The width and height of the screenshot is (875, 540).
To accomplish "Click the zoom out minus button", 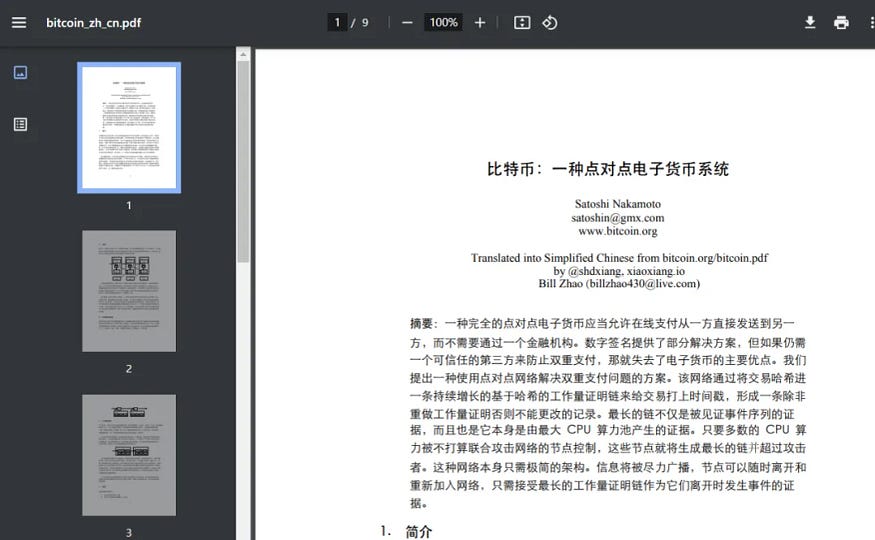I will (x=407, y=22).
